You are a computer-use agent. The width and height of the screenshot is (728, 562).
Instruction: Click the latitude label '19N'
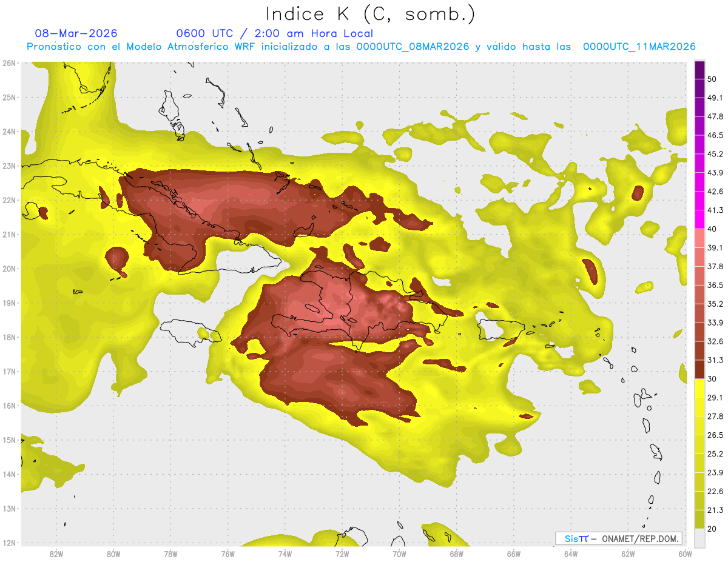pyautogui.click(x=9, y=303)
